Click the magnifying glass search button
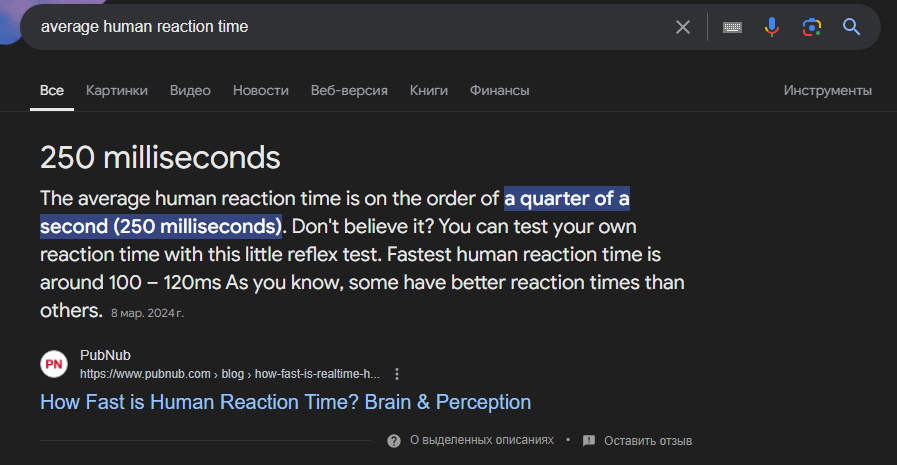 click(851, 27)
